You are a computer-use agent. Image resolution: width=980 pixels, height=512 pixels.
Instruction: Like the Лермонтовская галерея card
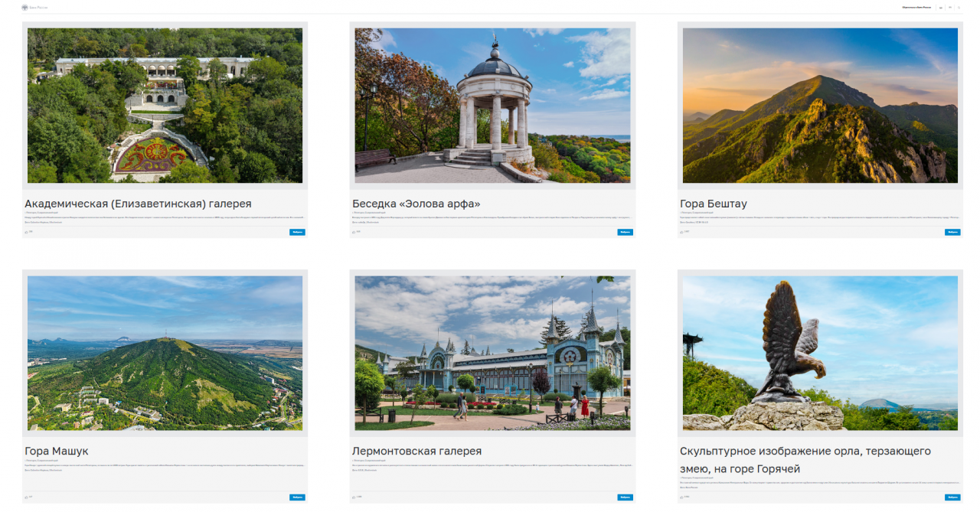point(354,497)
